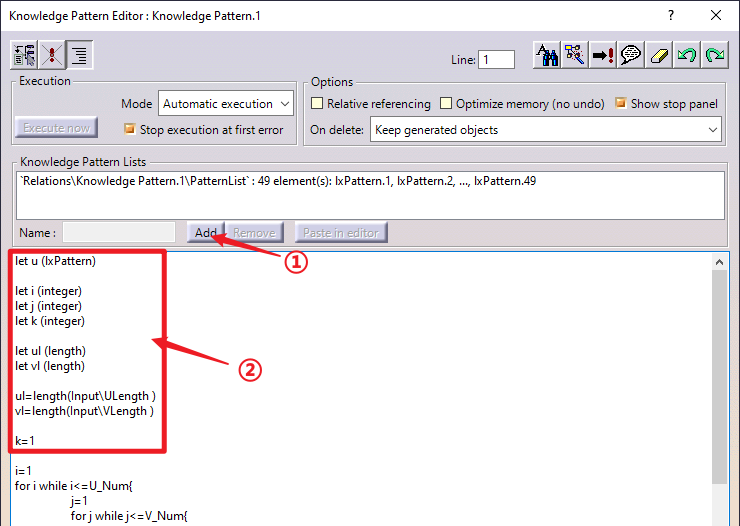Image resolution: width=740 pixels, height=526 pixels.
Task: Click the 'ul=length(Input\ULength )' line
Action: tap(85, 396)
